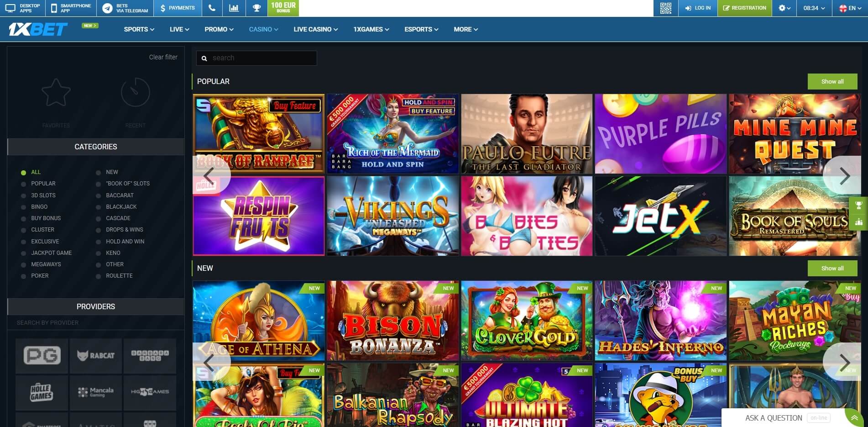Click Show all in the POPULAR section

832,81
